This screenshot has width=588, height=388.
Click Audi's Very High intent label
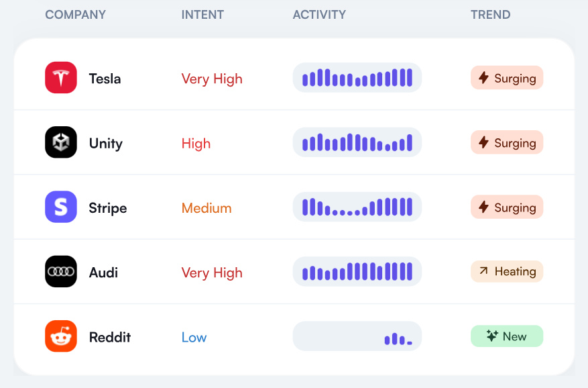pyautogui.click(x=212, y=273)
